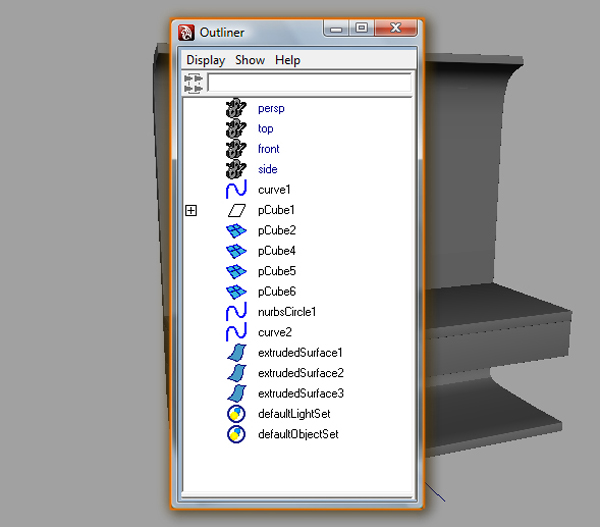Select the front camera entry
This screenshot has width=600, height=527.
pyautogui.click(x=269, y=149)
